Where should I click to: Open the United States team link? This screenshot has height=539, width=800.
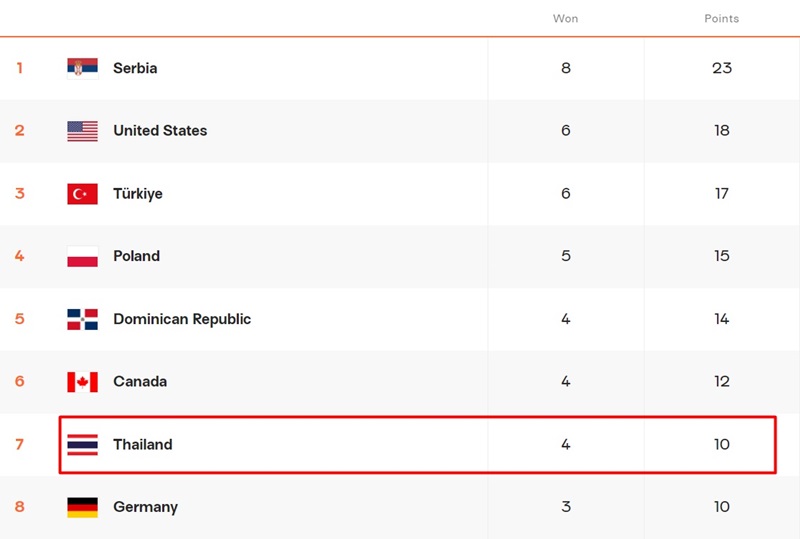point(160,131)
